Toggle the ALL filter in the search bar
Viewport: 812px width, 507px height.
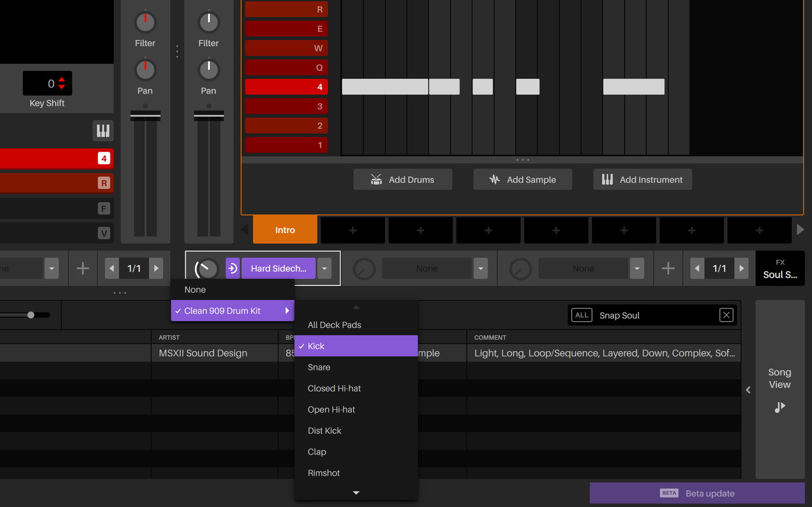click(x=581, y=314)
